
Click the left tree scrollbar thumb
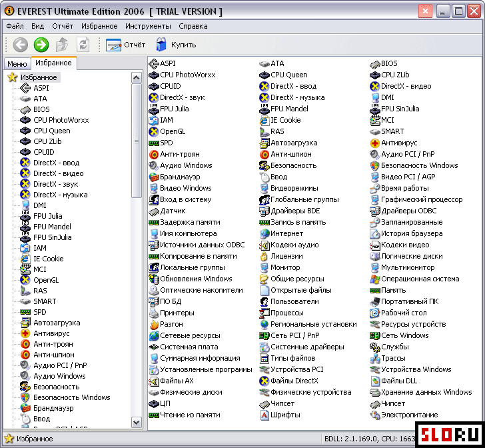tap(137, 141)
